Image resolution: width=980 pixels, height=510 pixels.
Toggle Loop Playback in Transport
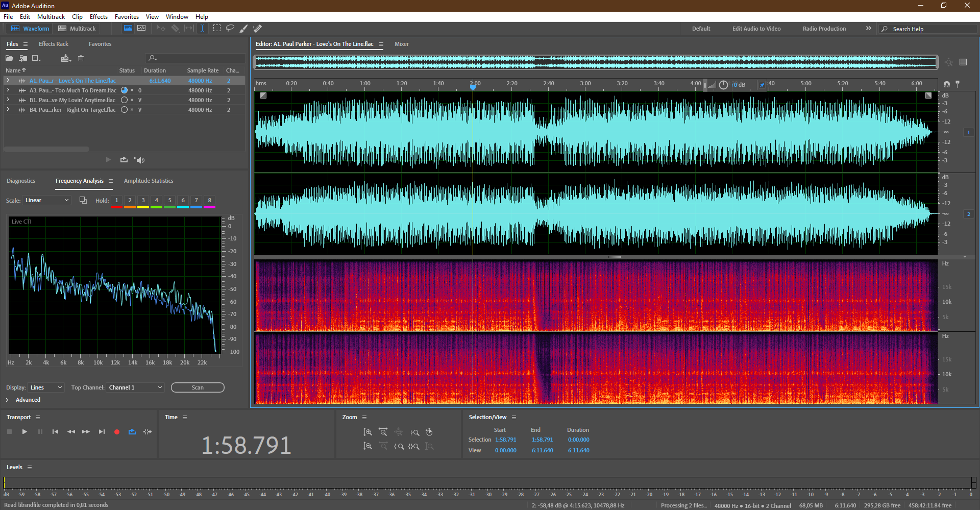tap(132, 432)
